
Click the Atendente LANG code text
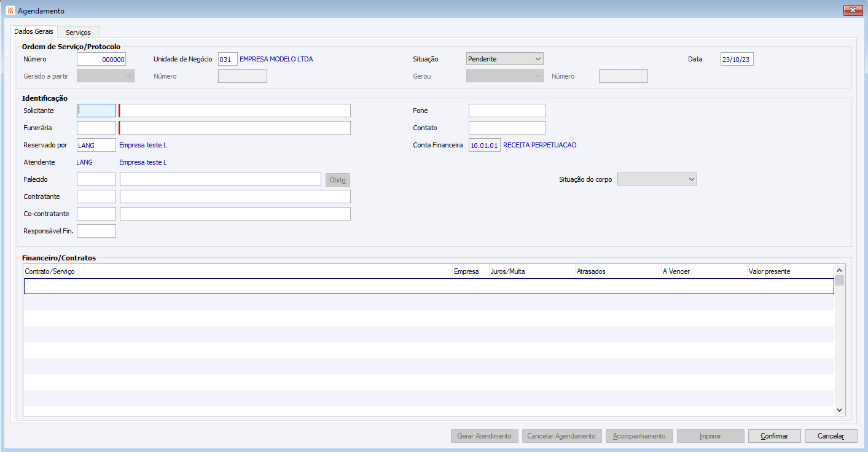(85, 162)
